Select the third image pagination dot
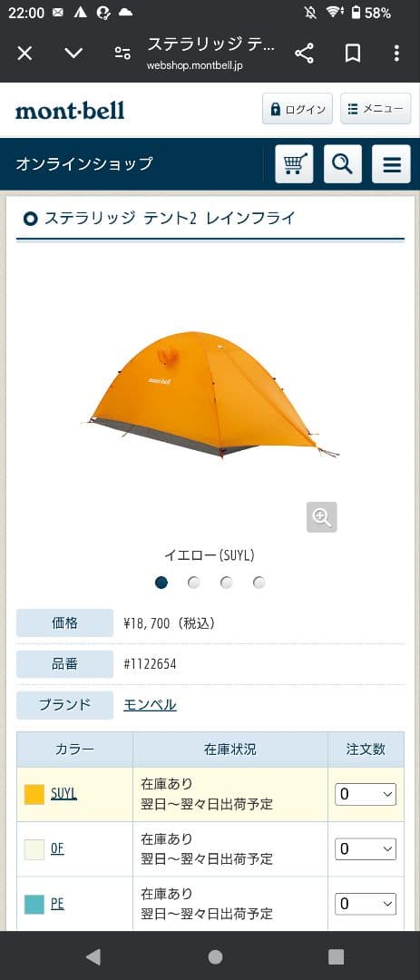Screen dimensions: 420x980 coord(226,583)
